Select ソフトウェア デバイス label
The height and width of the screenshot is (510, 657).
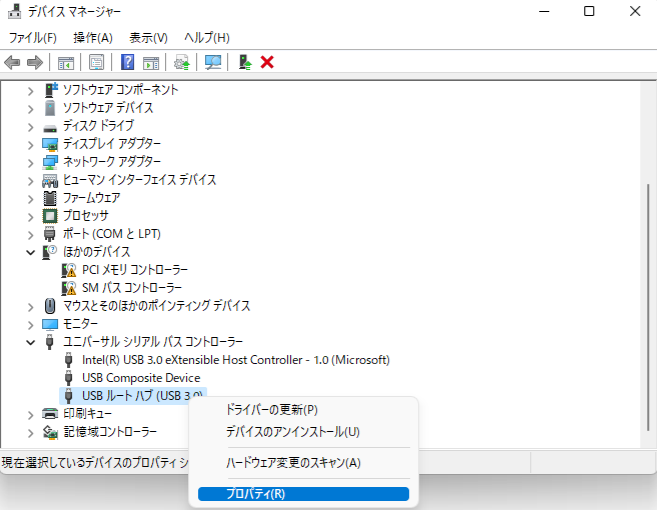click(x=108, y=108)
